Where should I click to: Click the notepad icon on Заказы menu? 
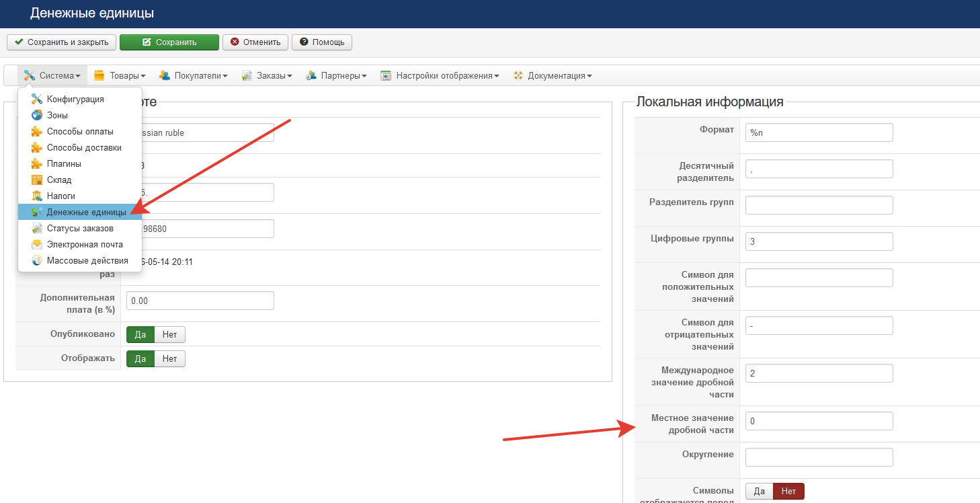pos(247,75)
